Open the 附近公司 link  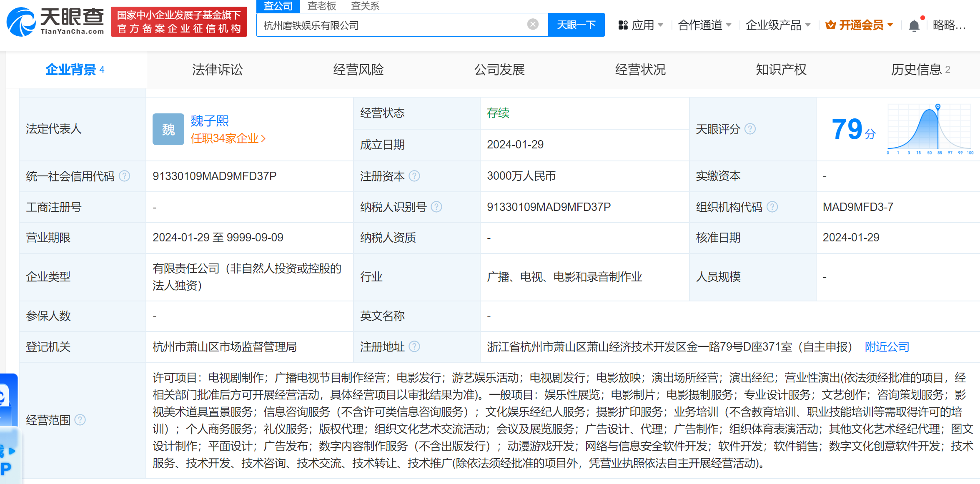(x=887, y=347)
